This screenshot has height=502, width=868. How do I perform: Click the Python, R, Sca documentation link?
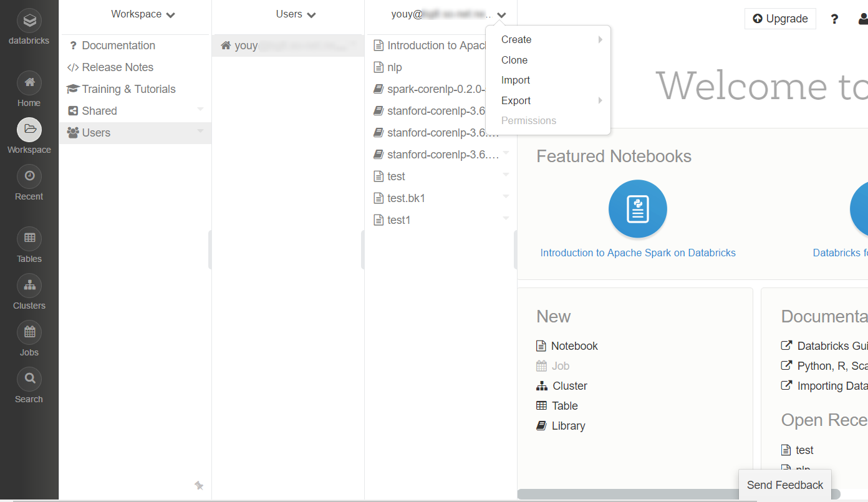tap(832, 366)
